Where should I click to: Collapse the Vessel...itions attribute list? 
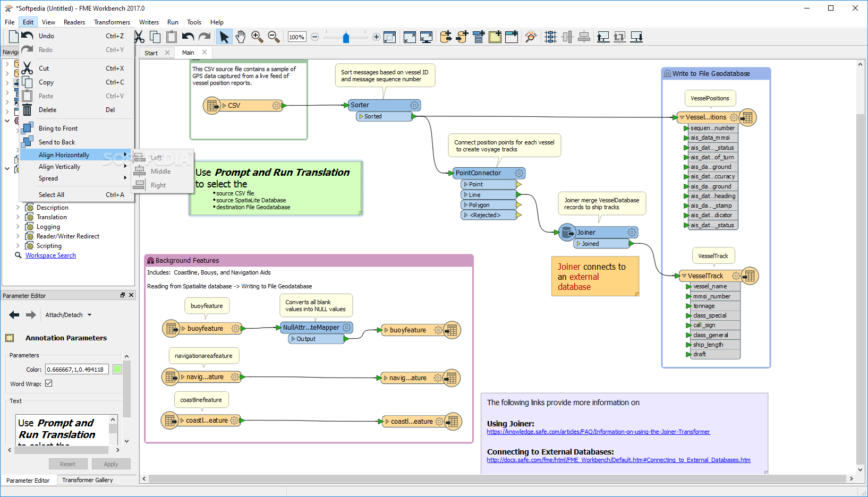682,117
